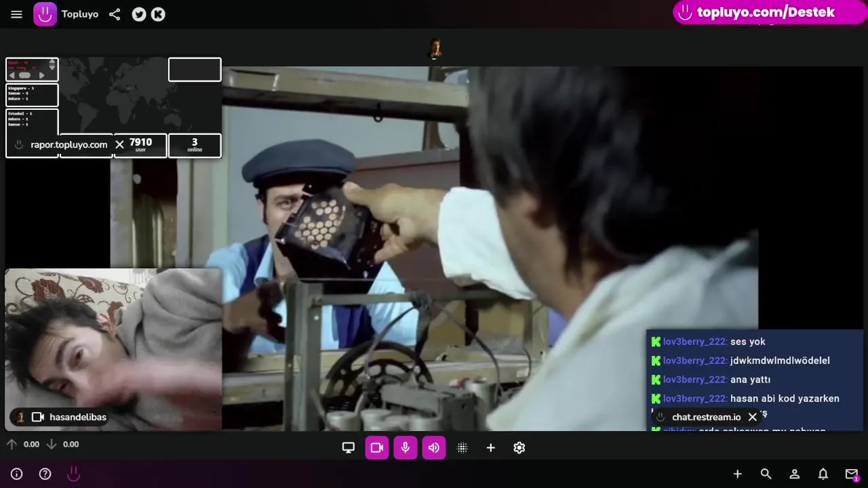
Task: Click the upload speed 0.00 indicator
Action: [x=23, y=445]
